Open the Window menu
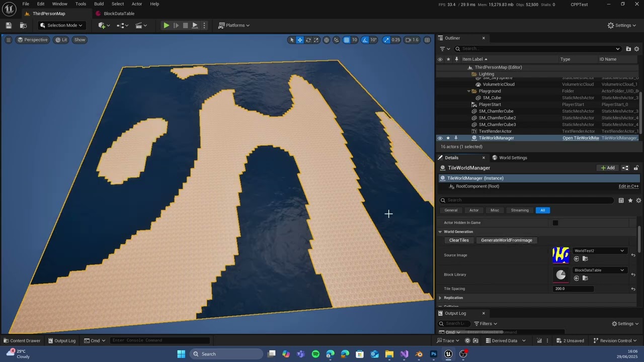Viewport: 644px width, 362px height. click(59, 4)
